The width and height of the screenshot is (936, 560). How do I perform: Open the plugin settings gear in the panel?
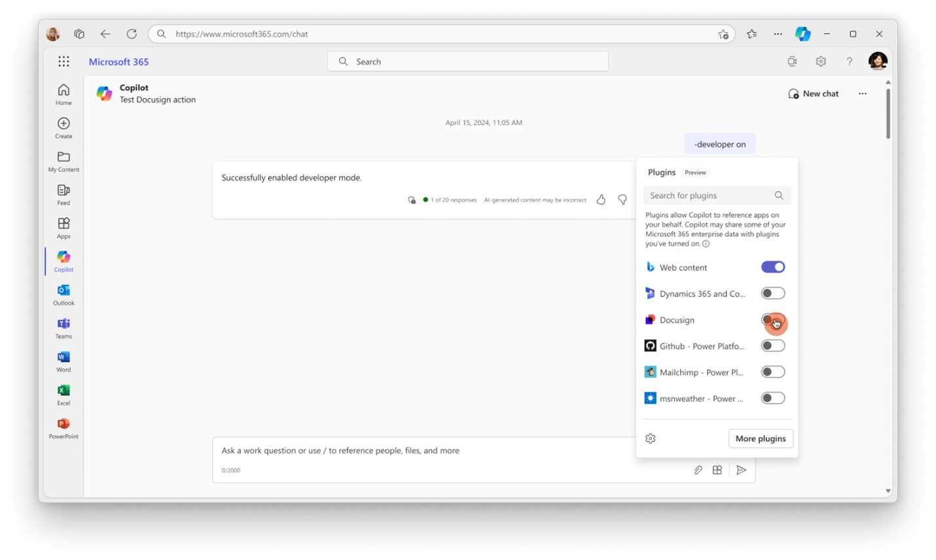point(650,438)
